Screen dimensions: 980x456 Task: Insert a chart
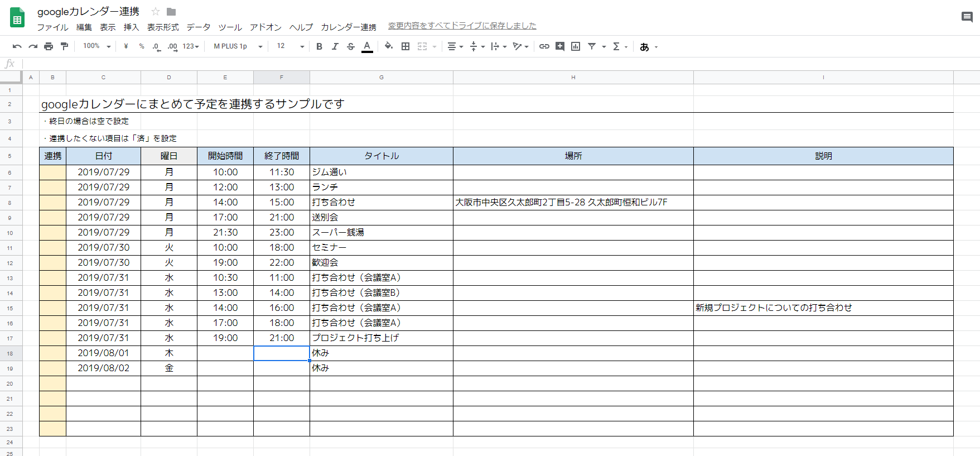[576, 46]
